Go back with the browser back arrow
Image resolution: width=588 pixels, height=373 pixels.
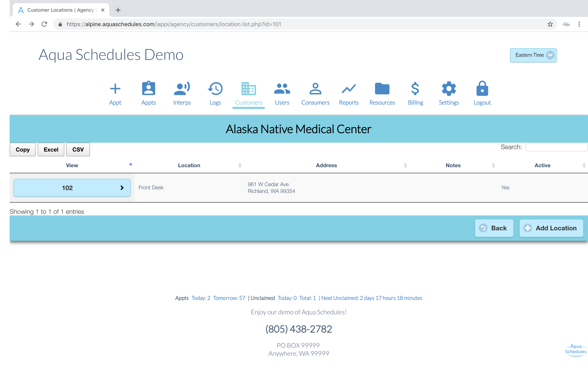18,24
